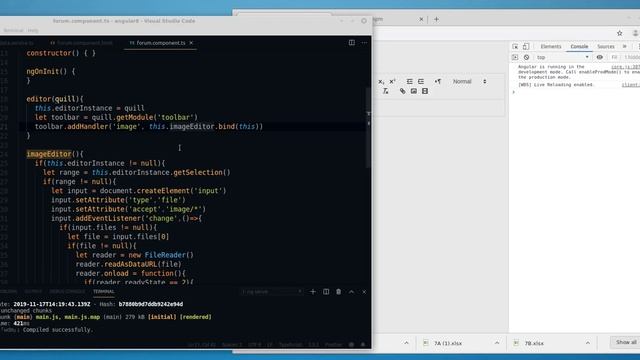Select the Console tab in DevTools
640x360 pixels.
pos(579,47)
